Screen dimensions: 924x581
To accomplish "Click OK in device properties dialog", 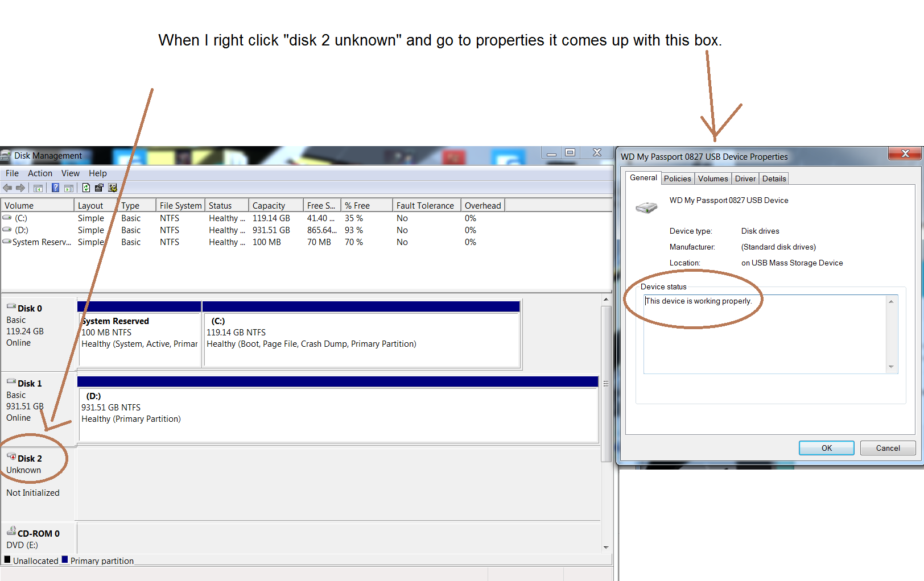I will [826, 448].
